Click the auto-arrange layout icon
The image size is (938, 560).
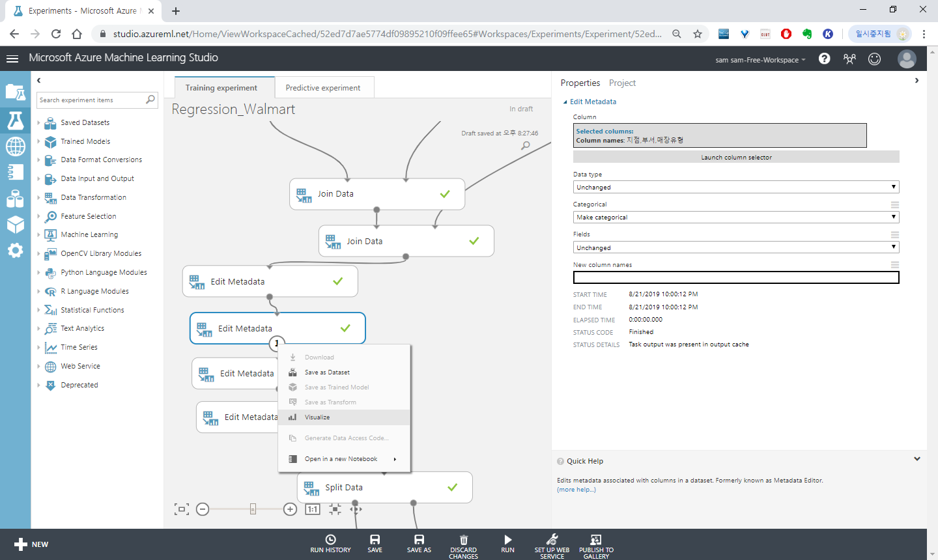pos(335,509)
